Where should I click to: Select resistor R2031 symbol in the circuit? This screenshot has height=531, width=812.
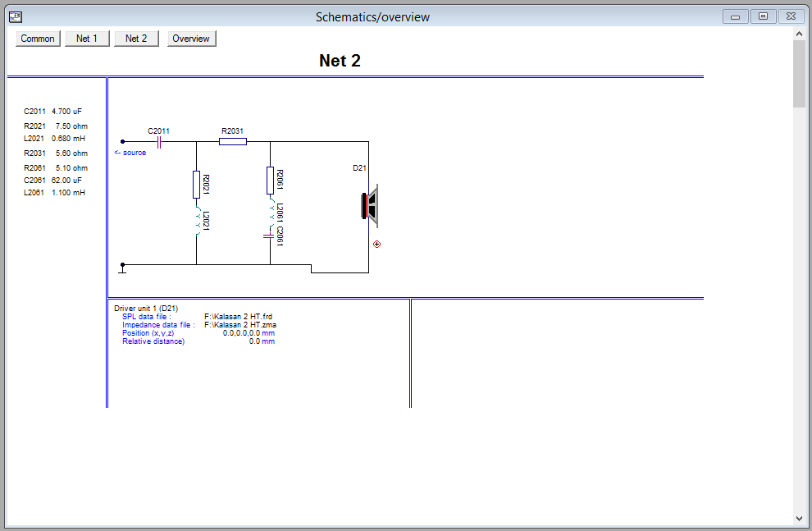tap(233, 141)
